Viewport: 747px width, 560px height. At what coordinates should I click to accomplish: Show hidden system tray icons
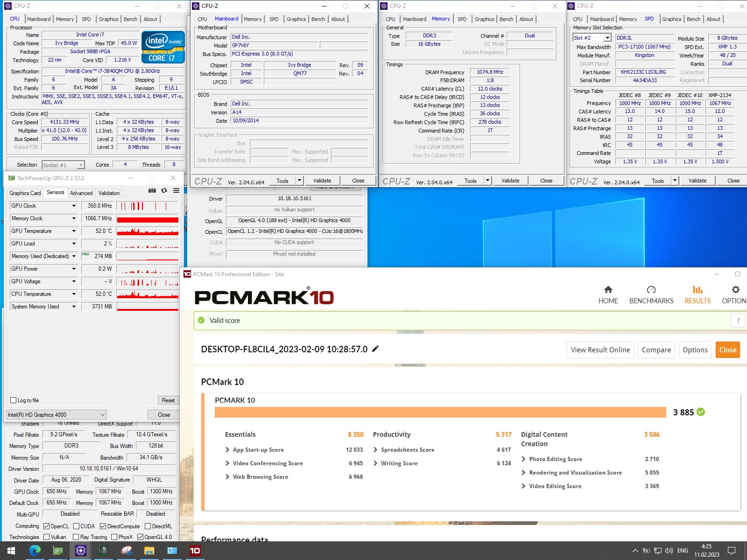coord(635,551)
